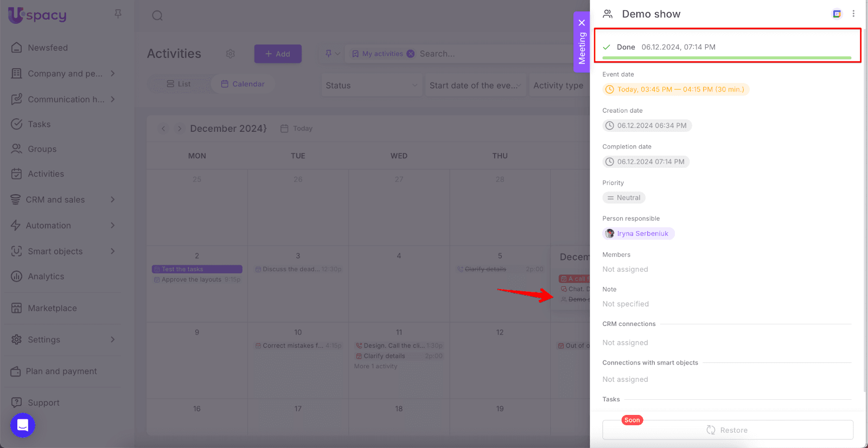The image size is (868, 448).
Task: Expand the CRM and sales submenu
Action: (x=113, y=200)
